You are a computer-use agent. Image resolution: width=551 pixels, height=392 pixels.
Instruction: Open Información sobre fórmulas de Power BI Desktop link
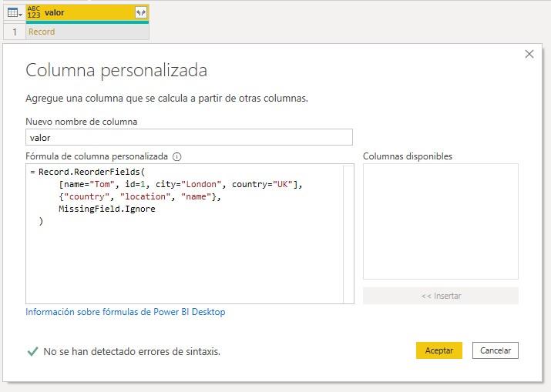click(x=126, y=312)
